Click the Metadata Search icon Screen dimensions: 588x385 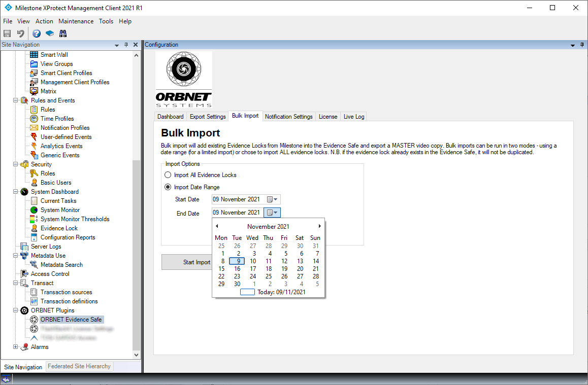(x=34, y=265)
